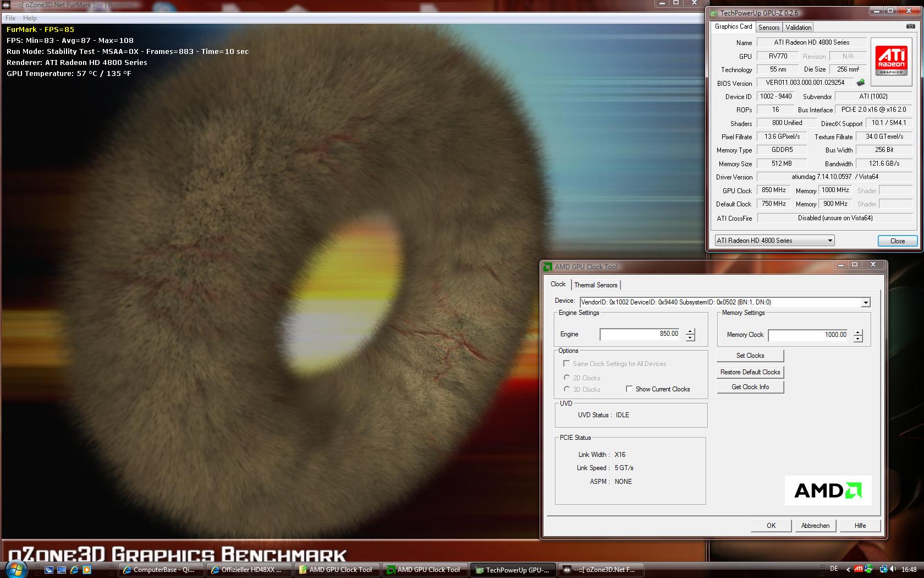Screen dimensions: 924x578
Task: Increase Memory Clock with up arrow
Action: 858,332
